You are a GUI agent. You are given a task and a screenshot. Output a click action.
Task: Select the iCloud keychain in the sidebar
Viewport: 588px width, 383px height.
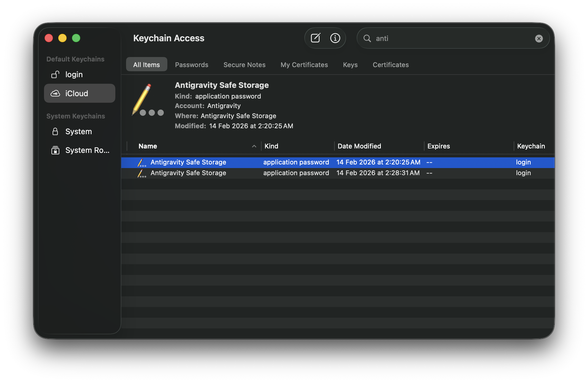(77, 93)
